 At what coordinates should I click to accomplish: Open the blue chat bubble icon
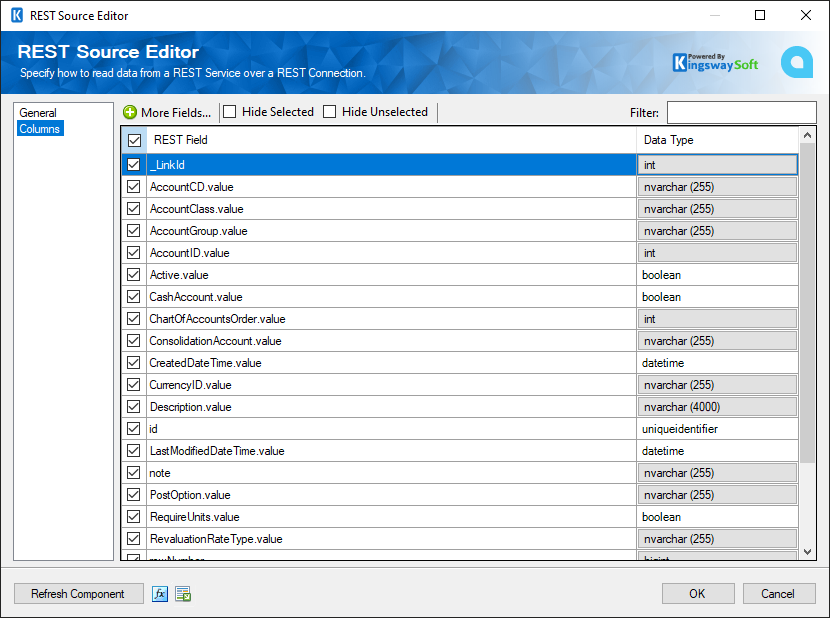[797, 62]
